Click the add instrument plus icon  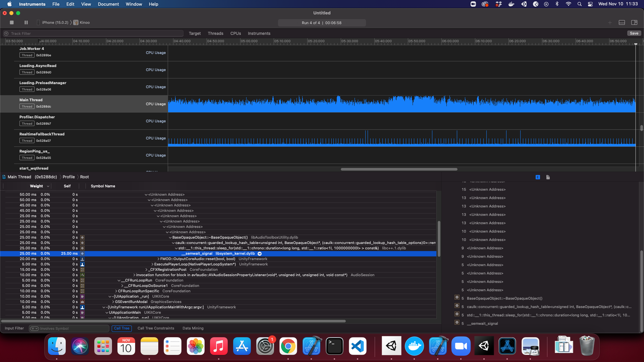pos(610,22)
